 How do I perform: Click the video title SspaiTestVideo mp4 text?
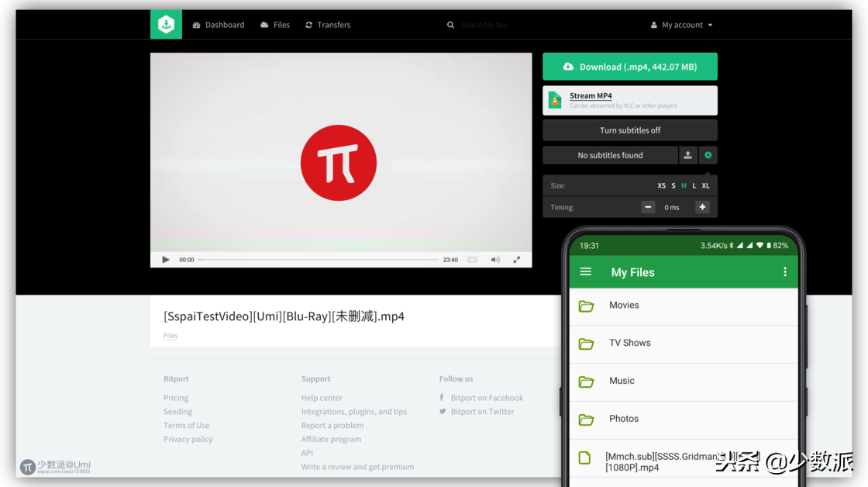pyautogui.click(x=284, y=316)
